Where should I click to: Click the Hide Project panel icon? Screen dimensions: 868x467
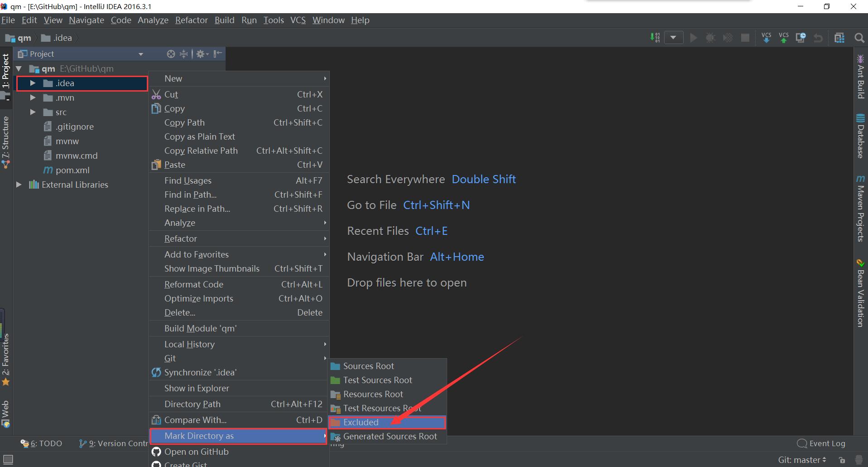[x=218, y=54]
